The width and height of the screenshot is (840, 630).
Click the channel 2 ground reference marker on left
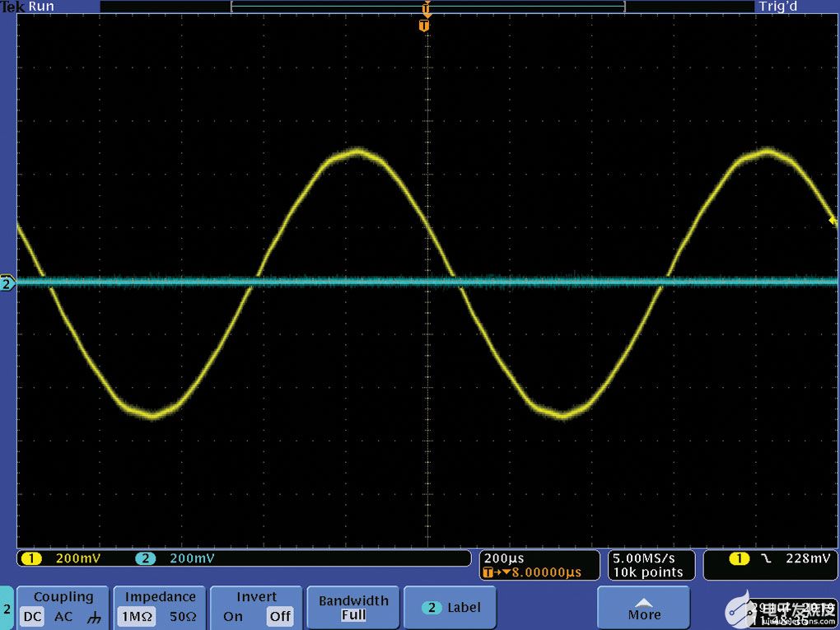[x=7, y=282]
